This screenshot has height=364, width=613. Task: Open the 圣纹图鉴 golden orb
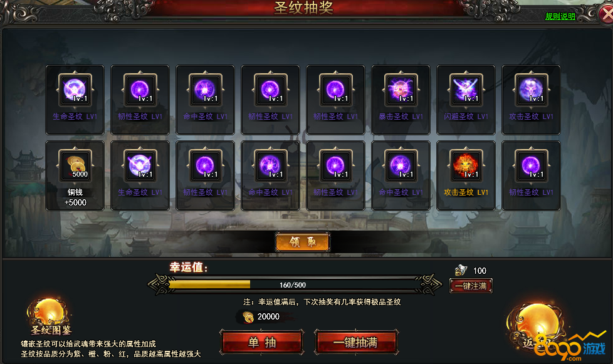50,315
